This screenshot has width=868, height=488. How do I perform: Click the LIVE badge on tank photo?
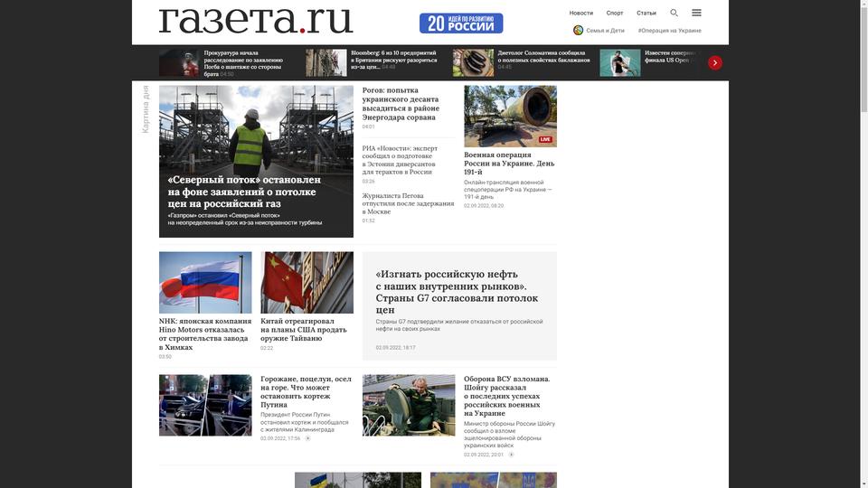pyautogui.click(x=545, y=139)
